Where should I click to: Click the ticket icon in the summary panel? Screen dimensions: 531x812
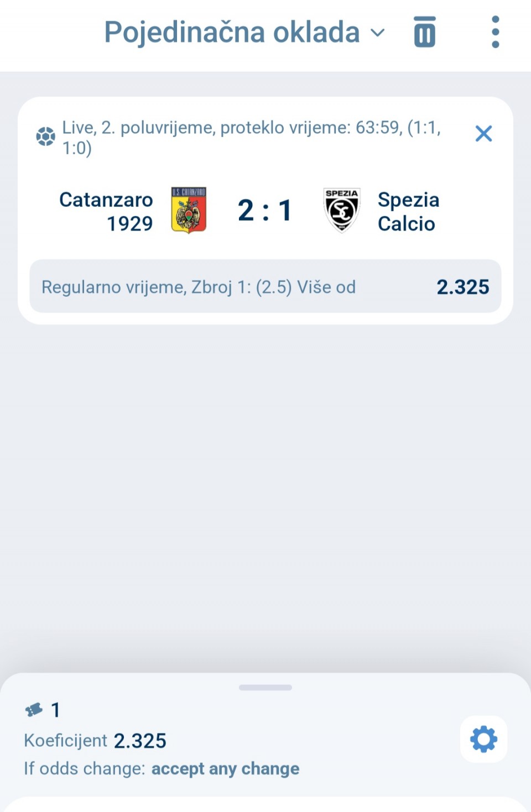(x=34, y=710)
